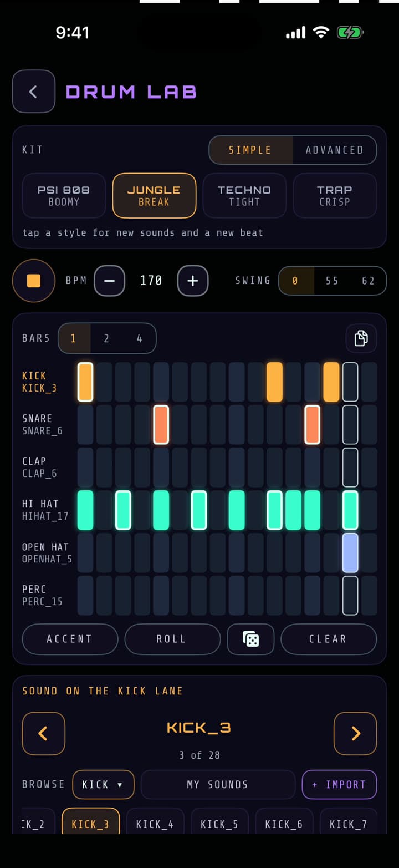Tap the DRUM LAB title
Screen dimensions: 399x868
[131, 92]
